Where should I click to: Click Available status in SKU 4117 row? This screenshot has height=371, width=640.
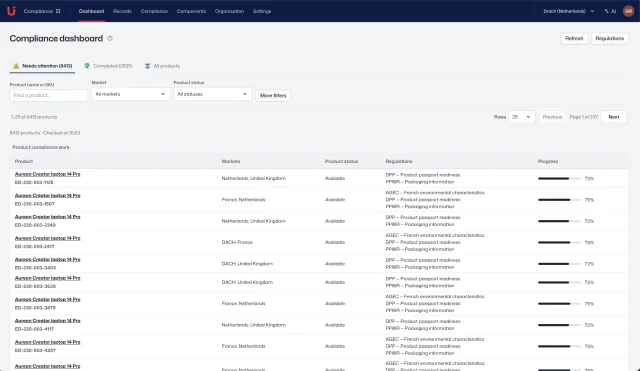(x=335, y=325)
